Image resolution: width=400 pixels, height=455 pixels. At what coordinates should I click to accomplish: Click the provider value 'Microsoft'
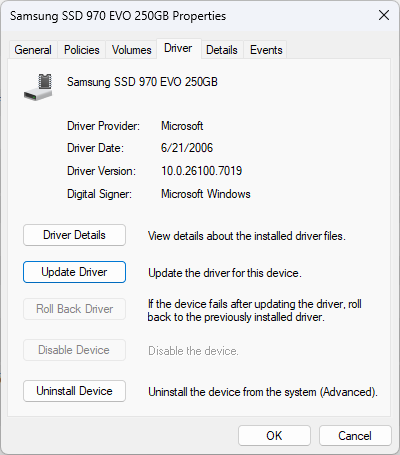[x=182, y=126]
